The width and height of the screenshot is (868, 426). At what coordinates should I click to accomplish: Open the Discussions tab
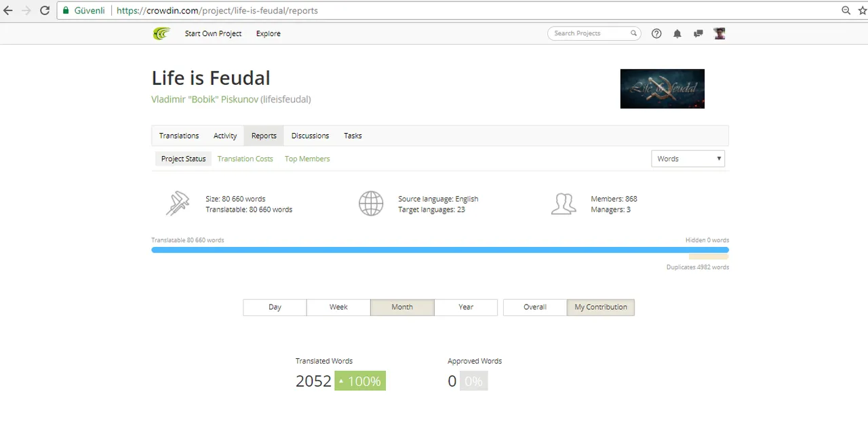point(310,136)
